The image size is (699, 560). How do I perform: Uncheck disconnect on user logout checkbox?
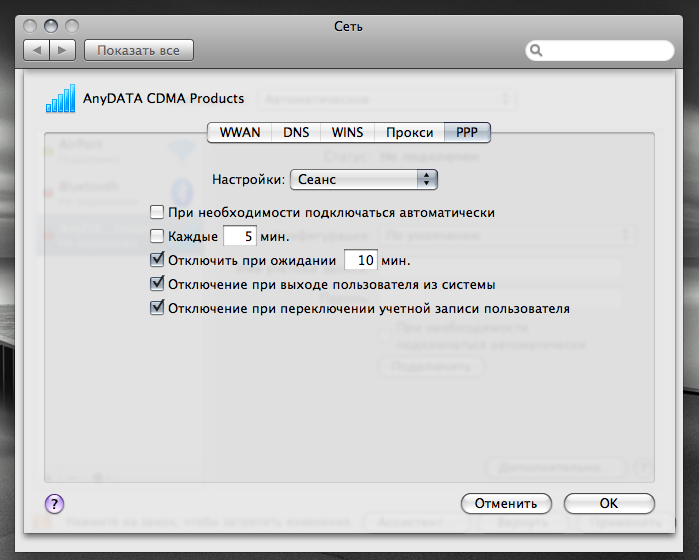pyautogui.click(x=156, y=284)
